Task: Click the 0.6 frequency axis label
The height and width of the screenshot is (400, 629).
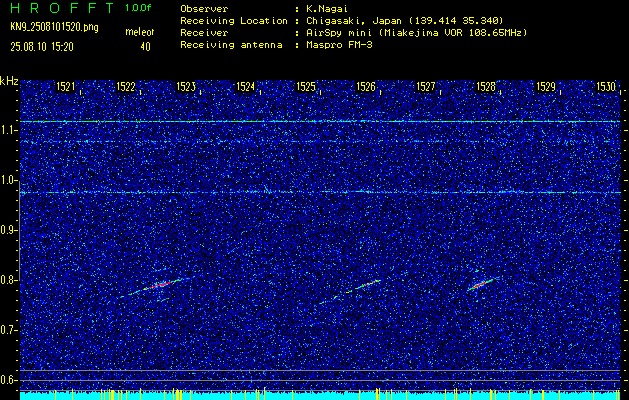Action: (8, 380)
